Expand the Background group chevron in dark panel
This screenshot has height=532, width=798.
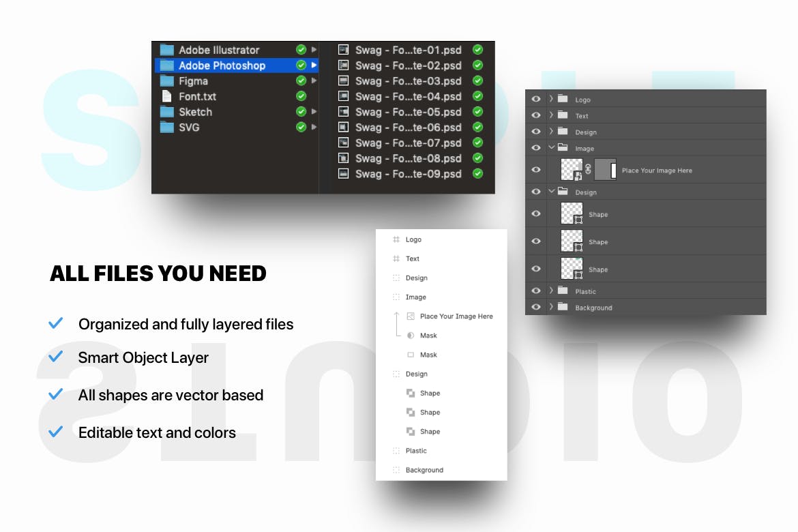pyautogui.click(x=551, y=307)
